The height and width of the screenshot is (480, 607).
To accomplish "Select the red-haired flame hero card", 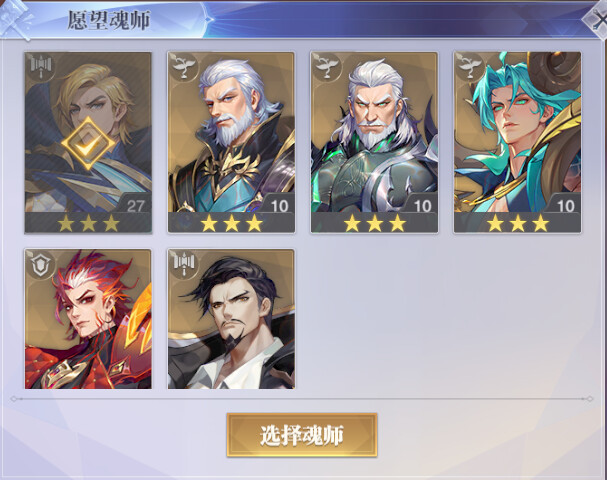I will click(x=88, y=319).
